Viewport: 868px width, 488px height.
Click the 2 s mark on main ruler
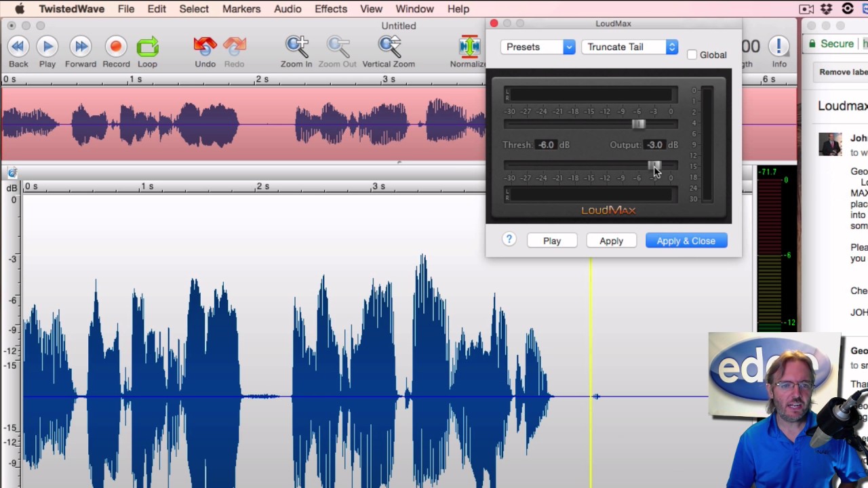click(262, 186)
